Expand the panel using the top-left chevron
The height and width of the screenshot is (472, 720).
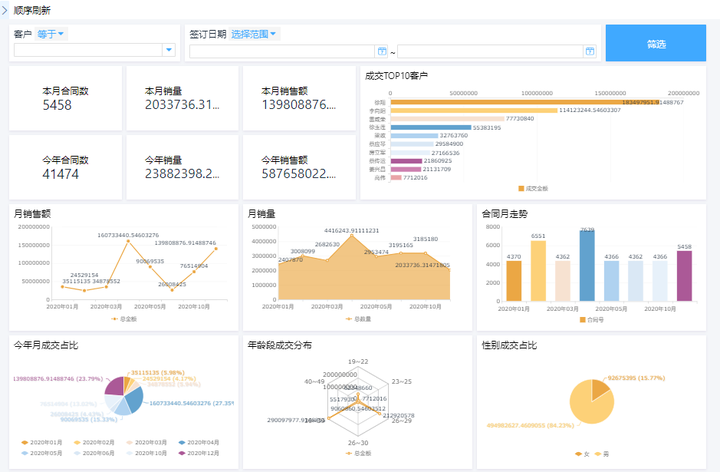tap(4, 10)
